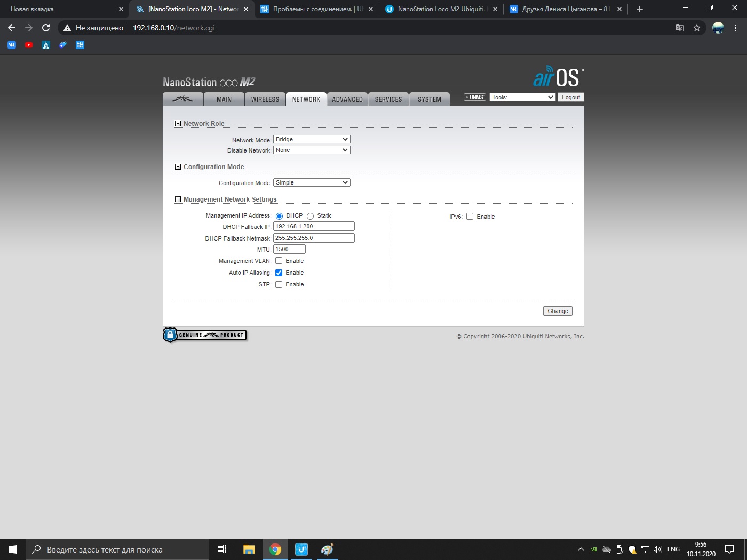Click the MTU input field

(289, 249)
